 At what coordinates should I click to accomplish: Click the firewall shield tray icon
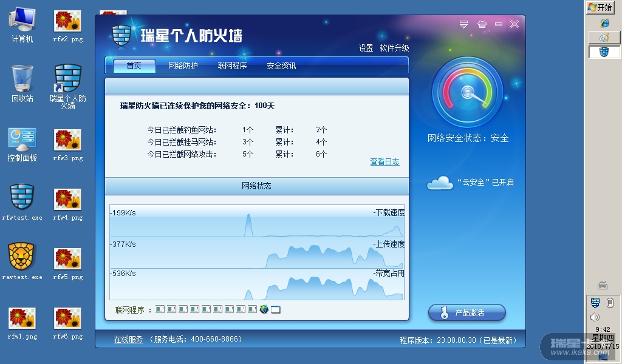595,303
